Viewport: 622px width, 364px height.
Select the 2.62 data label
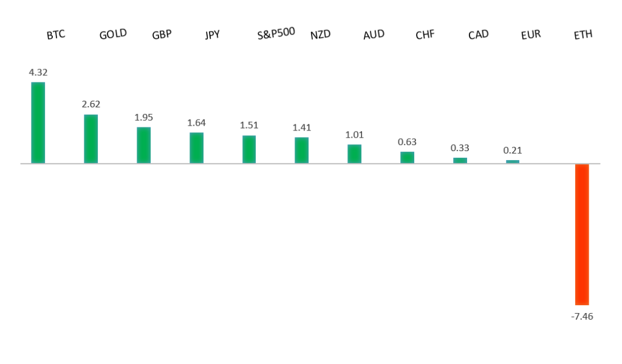click(x=91, y=104)
